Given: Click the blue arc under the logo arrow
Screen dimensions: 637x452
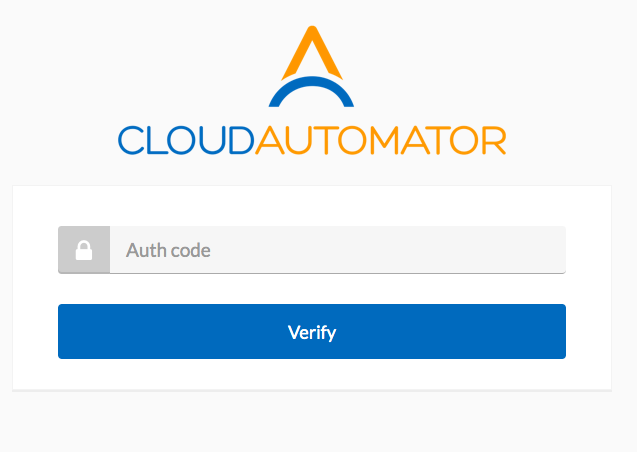Looking at the screenshot, I should tap(312, 92).
